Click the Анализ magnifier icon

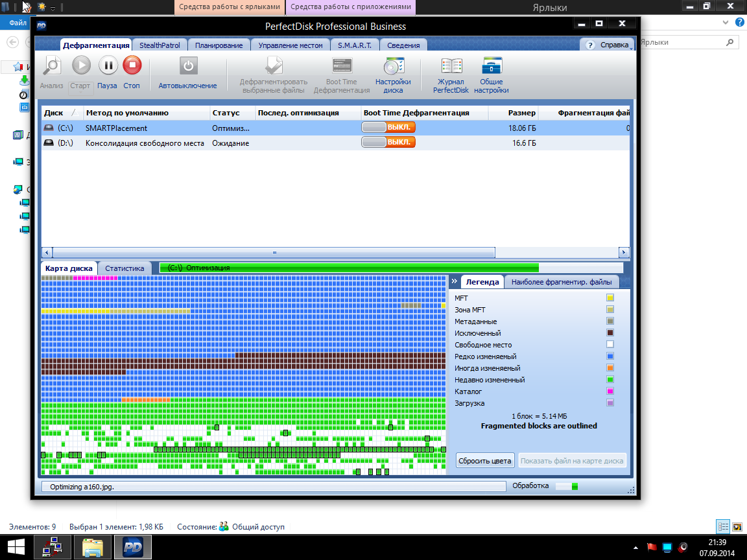tap(51, 65)
